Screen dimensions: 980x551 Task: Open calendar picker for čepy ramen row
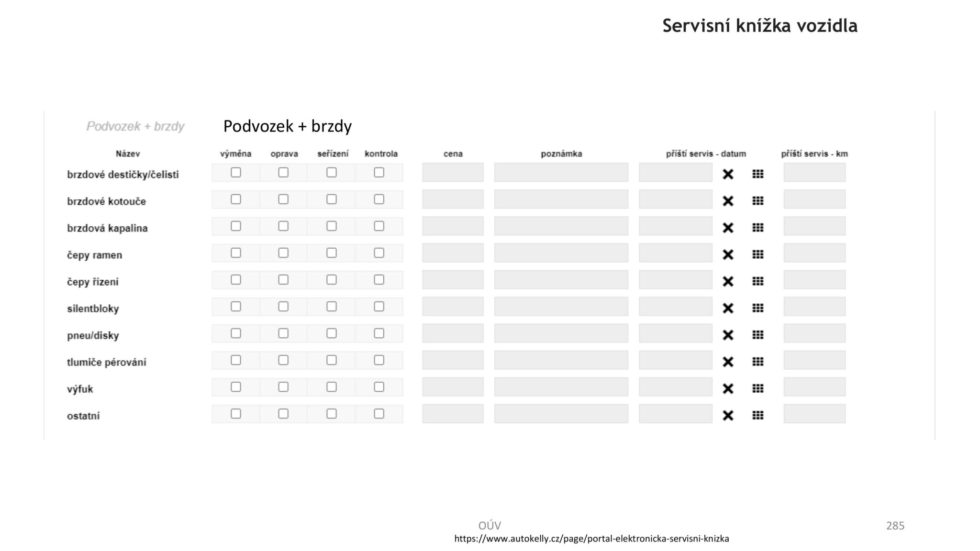tap(757, 254)
